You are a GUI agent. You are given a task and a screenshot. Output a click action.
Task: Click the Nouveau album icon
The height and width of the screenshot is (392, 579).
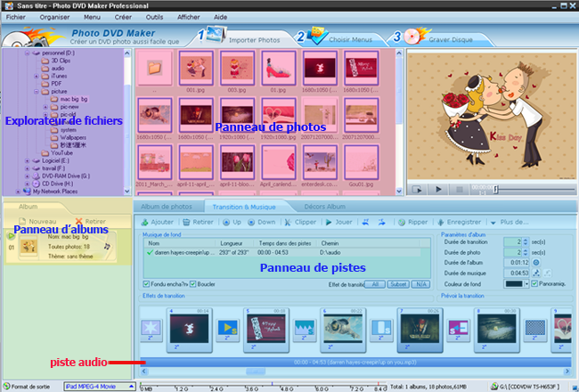pyautogui.click(x=22, y=221)
